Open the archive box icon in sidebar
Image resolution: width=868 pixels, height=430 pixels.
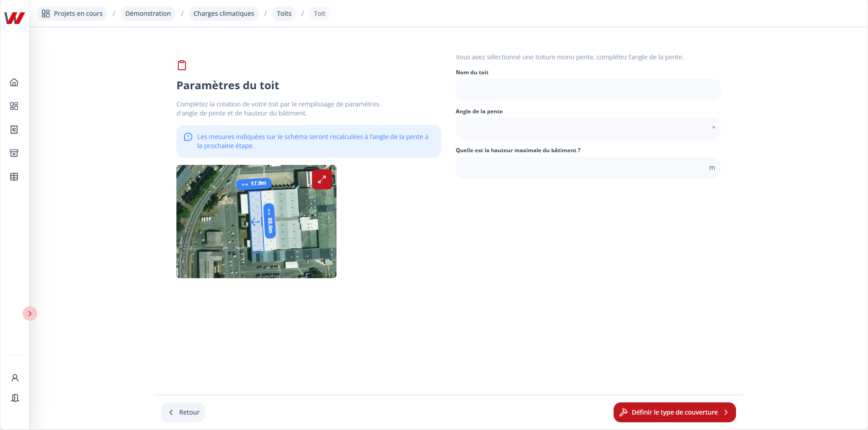[14, 153]
